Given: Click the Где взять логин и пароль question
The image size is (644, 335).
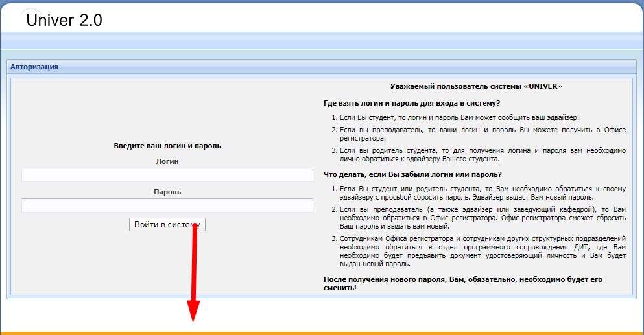Looking at the screenshot, I should 411,103.
